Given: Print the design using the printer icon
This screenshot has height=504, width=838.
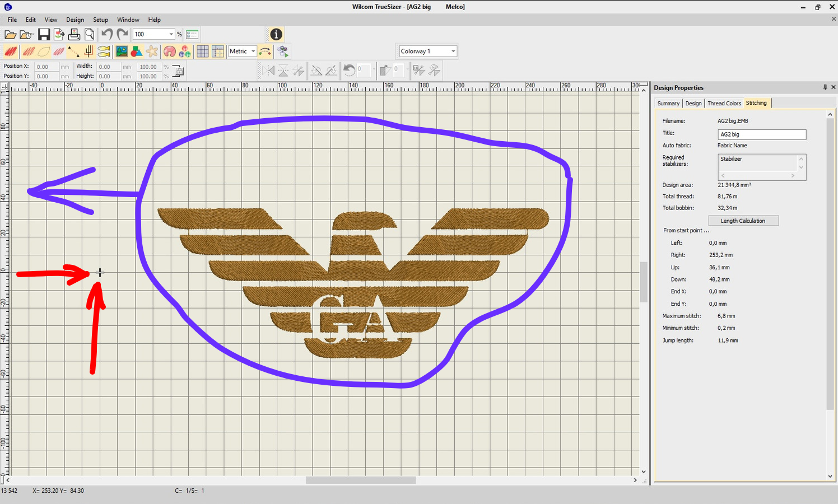Looking at the screenshot, I should point(74,34).
